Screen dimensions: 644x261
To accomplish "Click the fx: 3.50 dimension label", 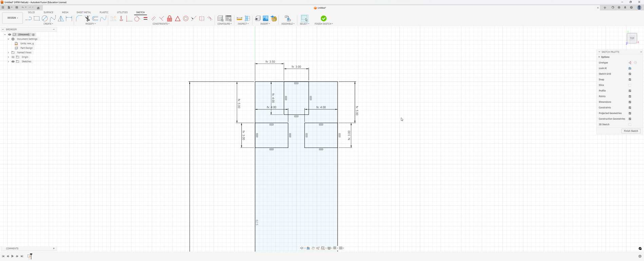I will click(x=270, y=62).
